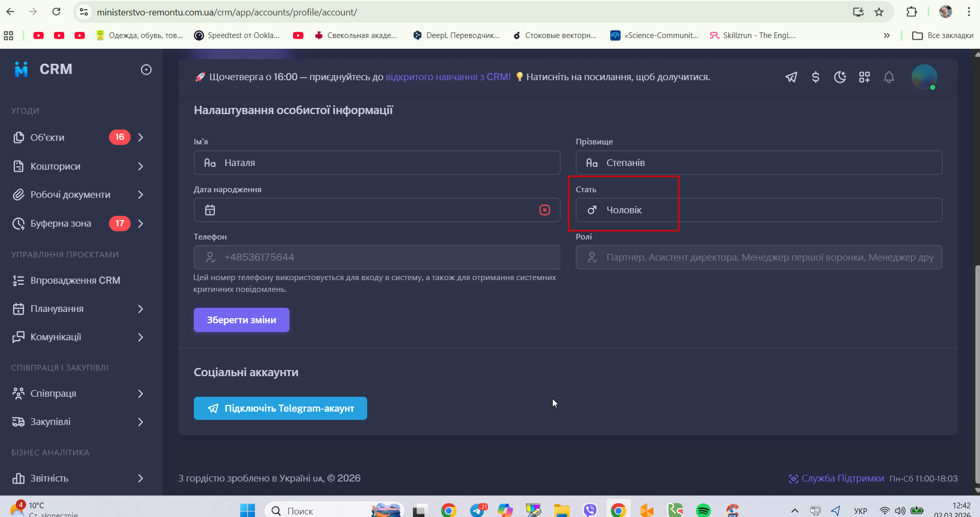This screenshot has height=517, width=980.
Task: Open the Звітність sidebar item
Action: click(79, 478)
